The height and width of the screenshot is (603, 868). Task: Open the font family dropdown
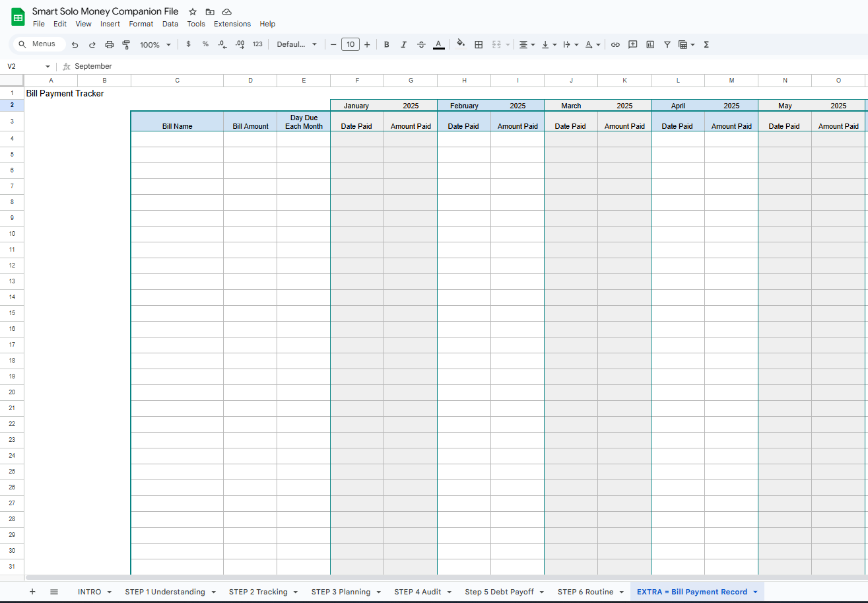(297, 44)
